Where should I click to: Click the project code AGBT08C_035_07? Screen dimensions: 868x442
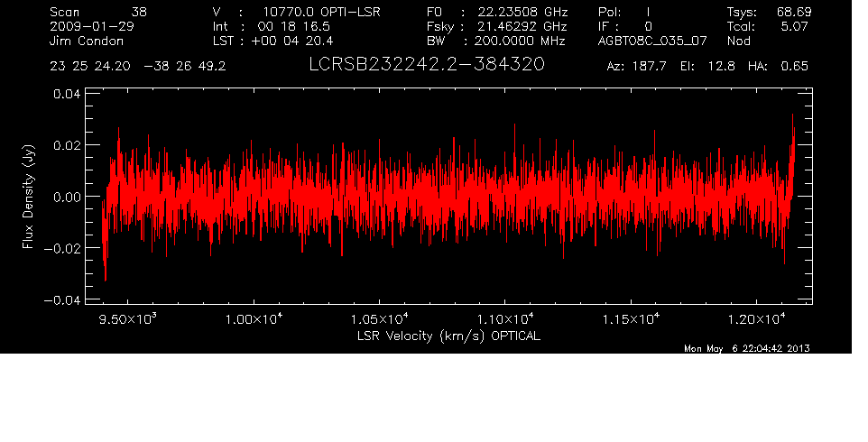(x=652, y=41)
